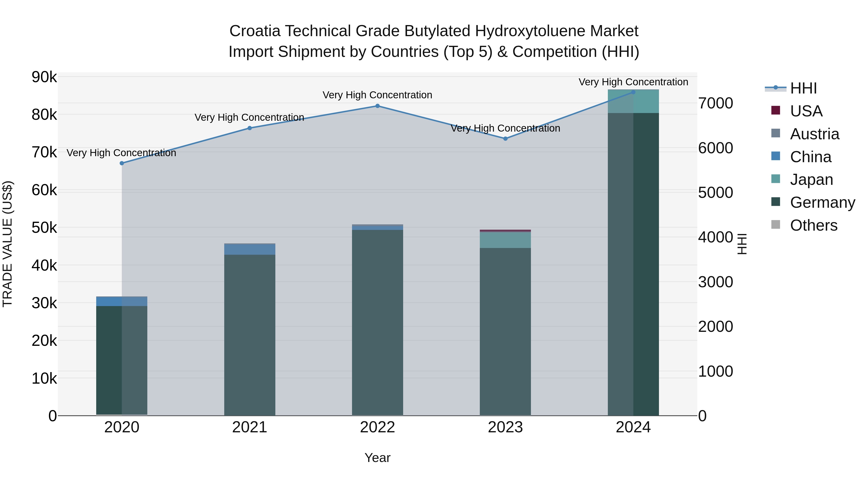
Task: Toggle the Germany legend entry
Action: pyautogui.click(x=813, y=202)
